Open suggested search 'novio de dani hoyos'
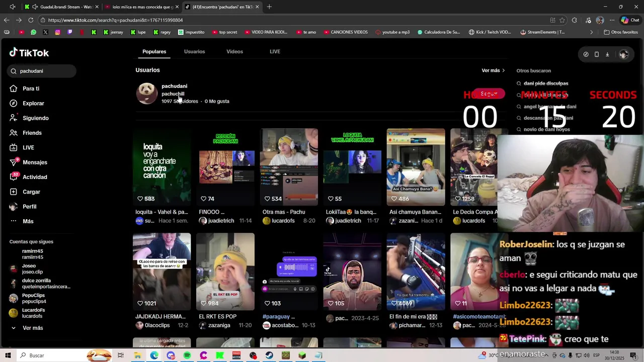The image size is (644, 362). (x=546, y=129)
